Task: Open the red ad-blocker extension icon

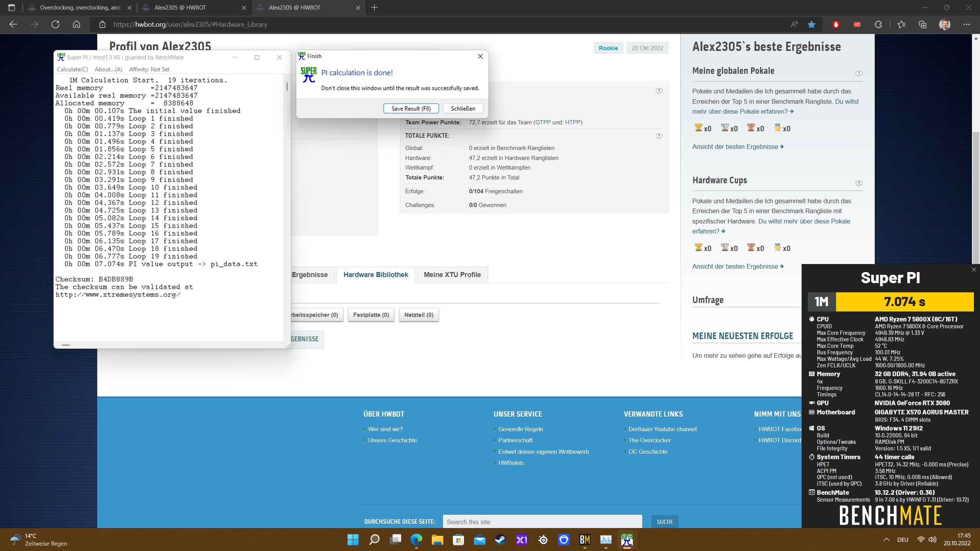Action: click(836, 24)
